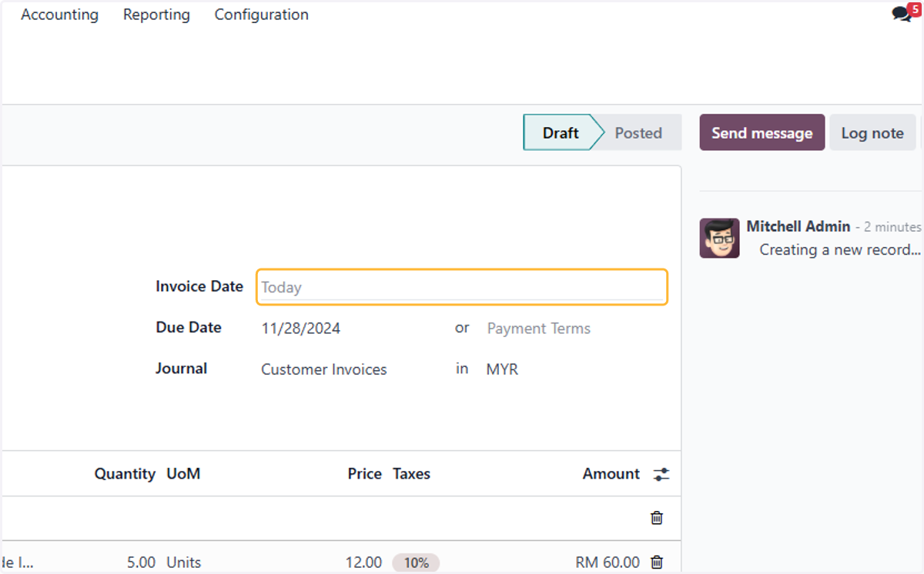924x574 pixels.
Task: Click the Send message button
Action: point(762,132)
